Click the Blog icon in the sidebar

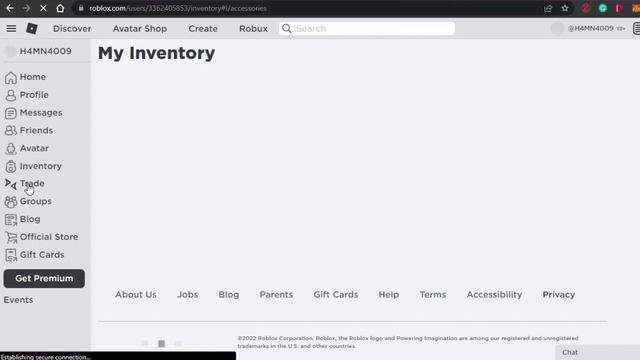(11, 220)
